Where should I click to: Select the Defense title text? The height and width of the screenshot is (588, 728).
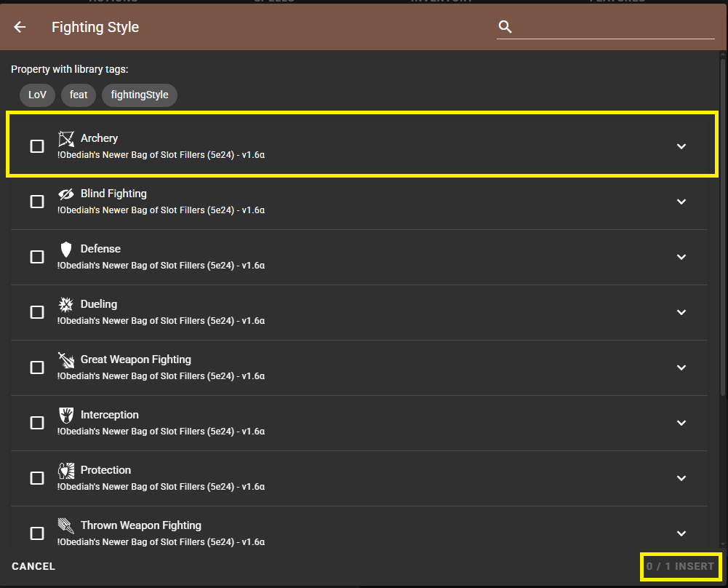[101, 249]
